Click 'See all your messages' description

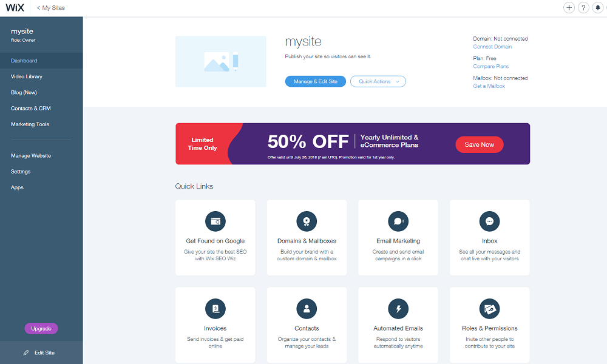click(x=489, y=255)
